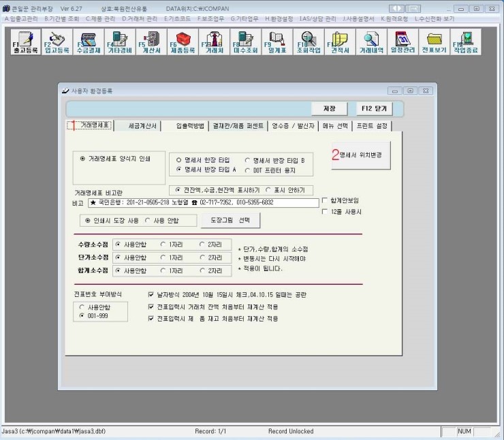Image resolution: width=504 pixels, height=440 pixels.
Task: Open F6 제품등록 toolbar icon
Action: tap(183, 42)
